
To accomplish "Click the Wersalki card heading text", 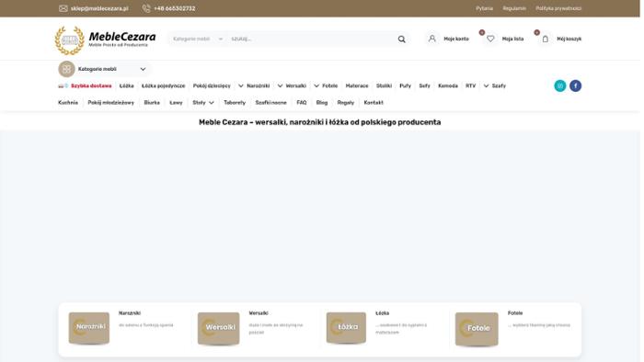I will click(x=259, y=312).
